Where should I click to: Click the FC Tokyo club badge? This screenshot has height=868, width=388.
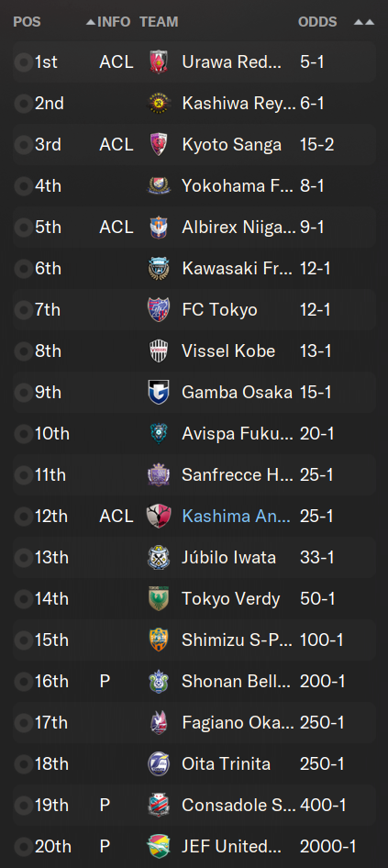point(159,309)
